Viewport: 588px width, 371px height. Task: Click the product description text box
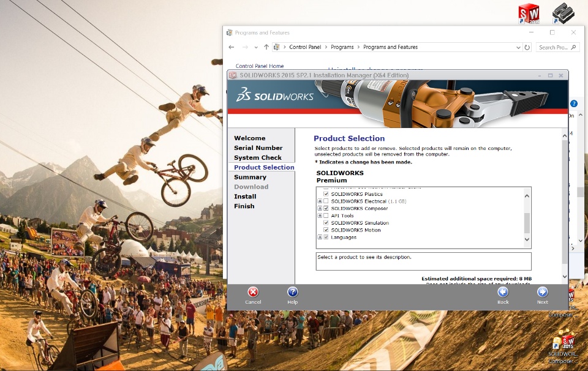[423, 261]
